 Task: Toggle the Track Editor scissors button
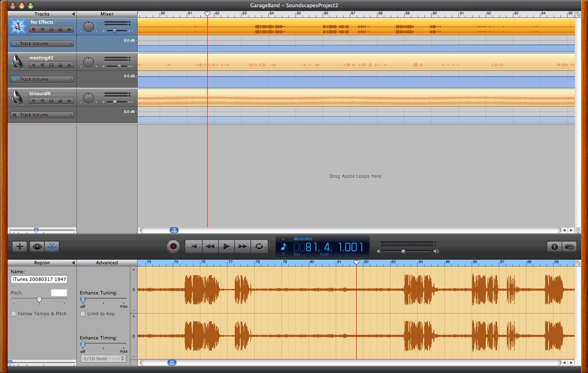click(x=52, y=247)
